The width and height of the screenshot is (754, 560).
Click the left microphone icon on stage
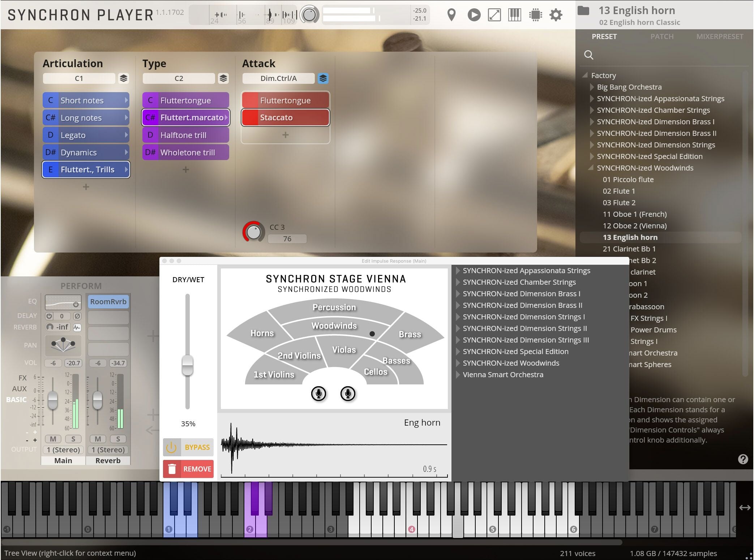click(x=318, y=393)
